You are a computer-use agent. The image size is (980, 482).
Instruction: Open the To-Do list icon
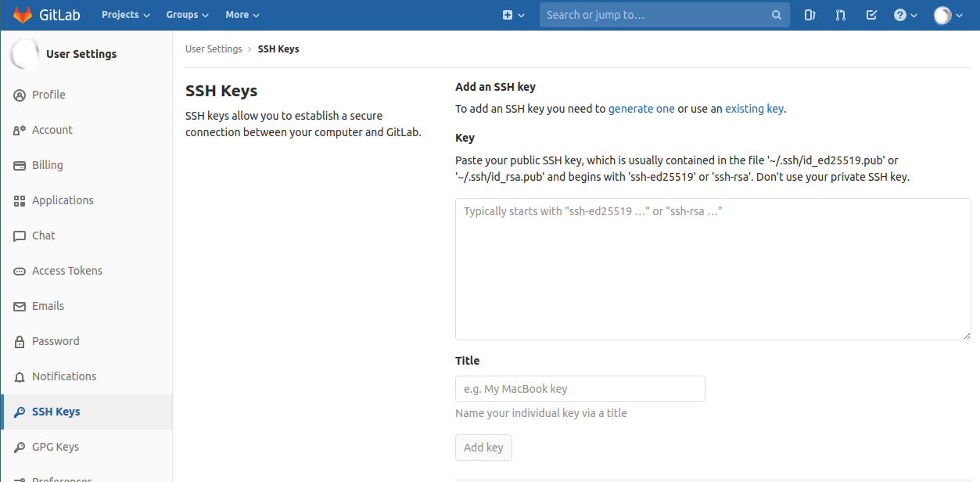pos(871,15)
